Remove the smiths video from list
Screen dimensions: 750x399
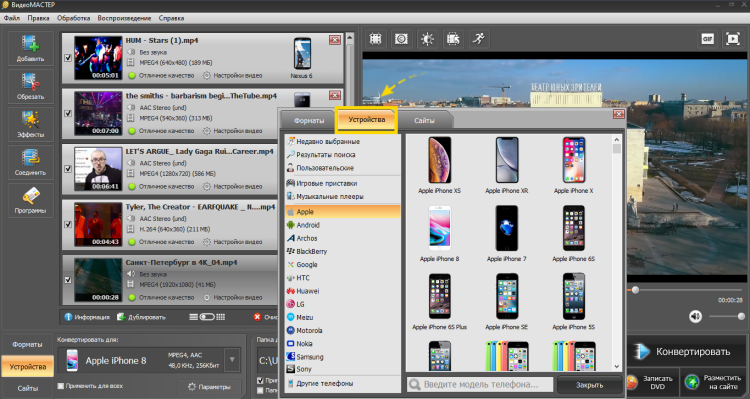pyautogui.click(x=335, y=95)
